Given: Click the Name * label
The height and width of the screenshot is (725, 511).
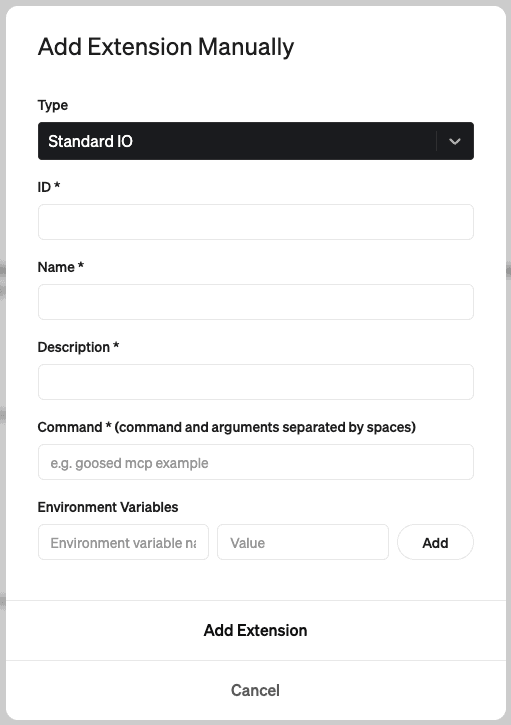Looking at the screenshot, I should 61,267.
